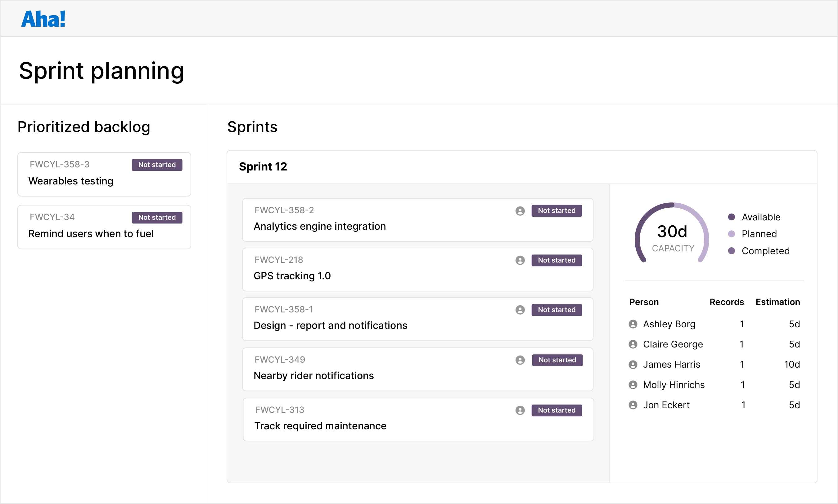This screenshot has height=504, width=838.
Task: Toggle the Completed legend indicator
Action: coord(732,251)
